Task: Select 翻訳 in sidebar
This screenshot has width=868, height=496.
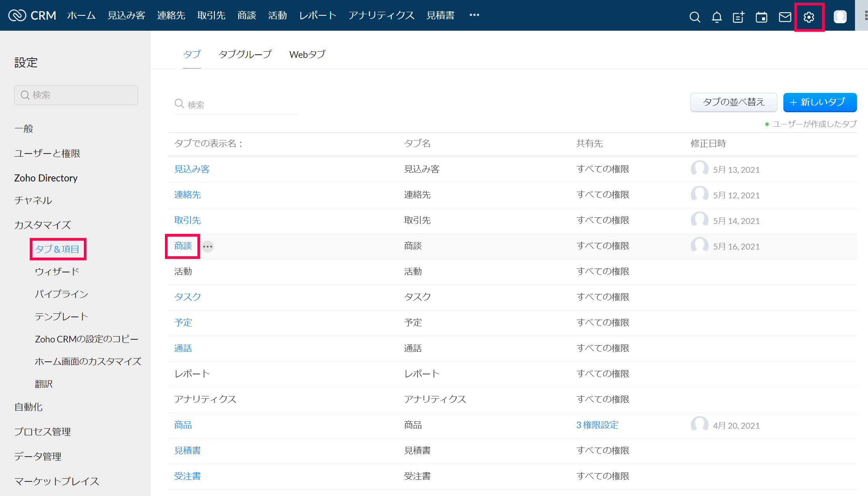Action: [44, 384]
